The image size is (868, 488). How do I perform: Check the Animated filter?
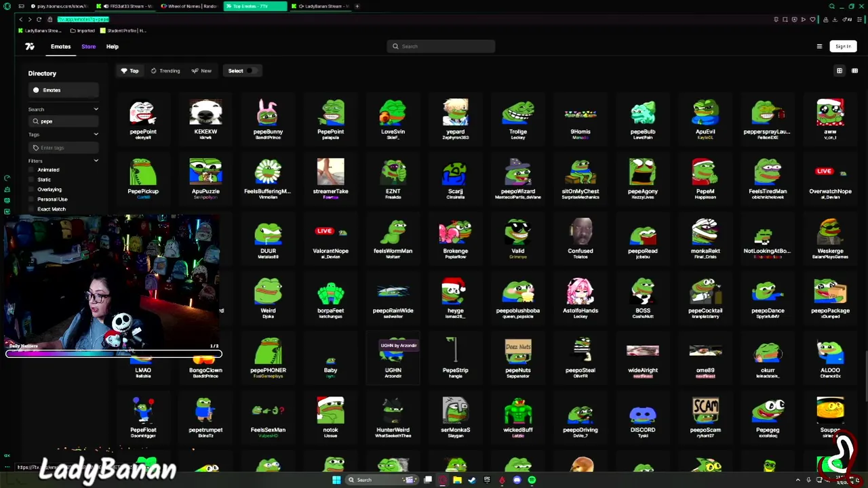click(x=31, y=170)
